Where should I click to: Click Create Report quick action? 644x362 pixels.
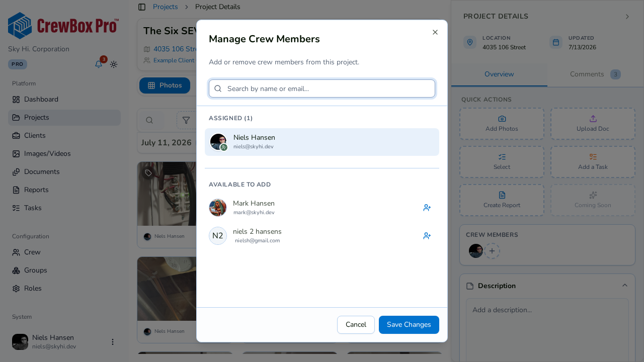(502, 200)
